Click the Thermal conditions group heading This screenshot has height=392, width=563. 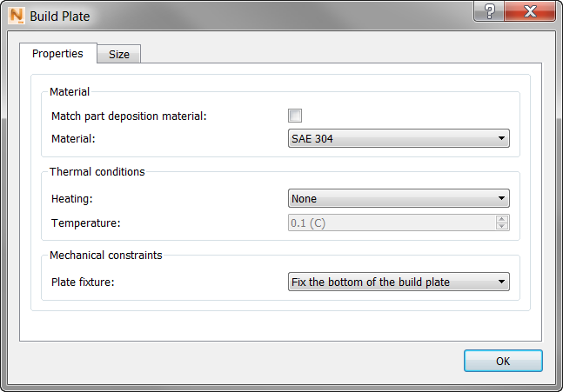point(97,171)
